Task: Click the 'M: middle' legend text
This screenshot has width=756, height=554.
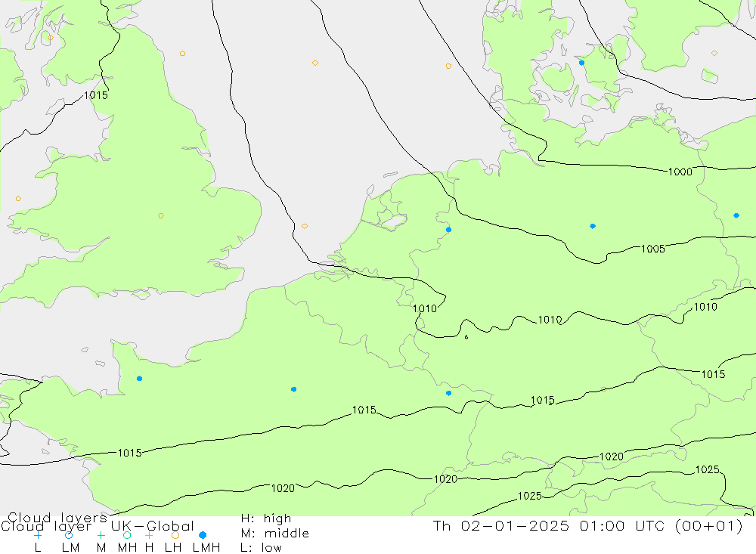Action: 275,534
